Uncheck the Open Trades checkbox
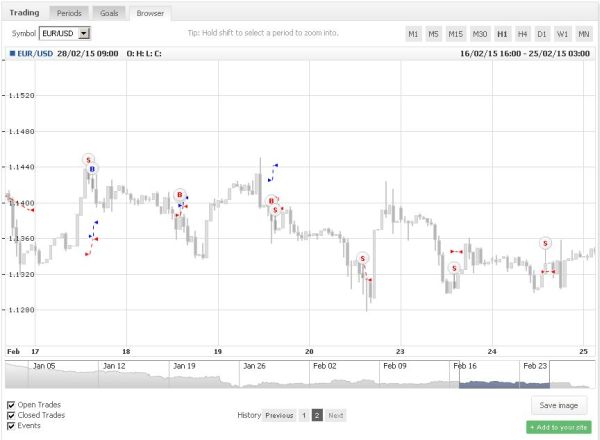The width and height of the screenshot is (600, 440). pyautogui.click(x=11, y=404)
